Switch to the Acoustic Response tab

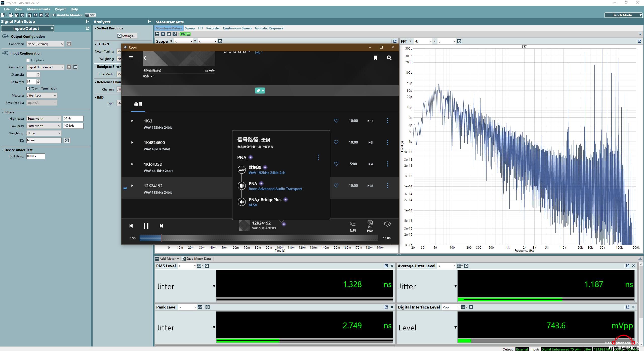269,28
